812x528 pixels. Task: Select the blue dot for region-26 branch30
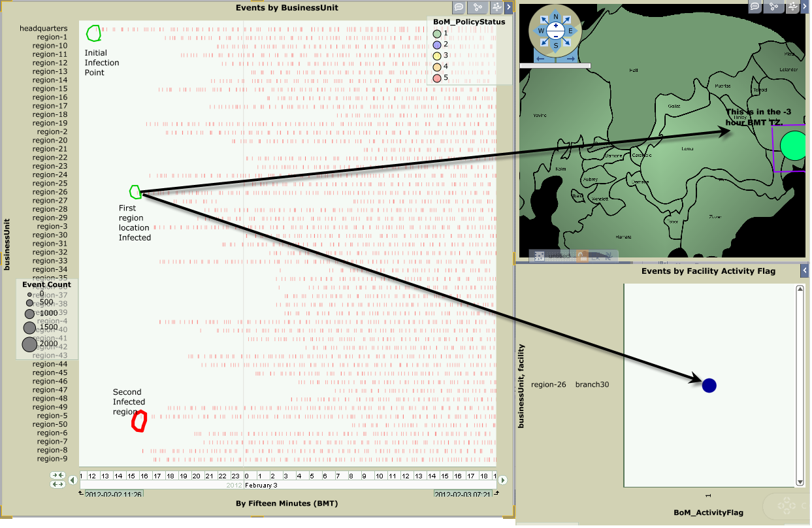pyautogui.click(x=709, y=386)
